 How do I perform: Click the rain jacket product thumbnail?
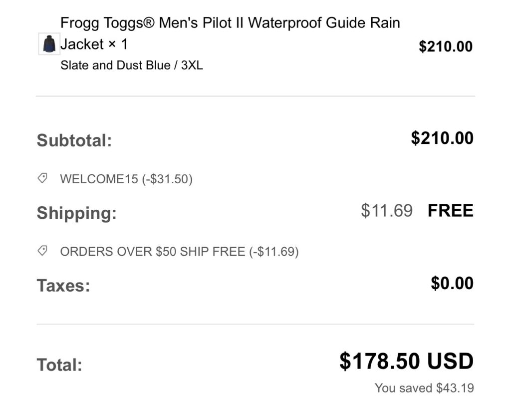49,44
